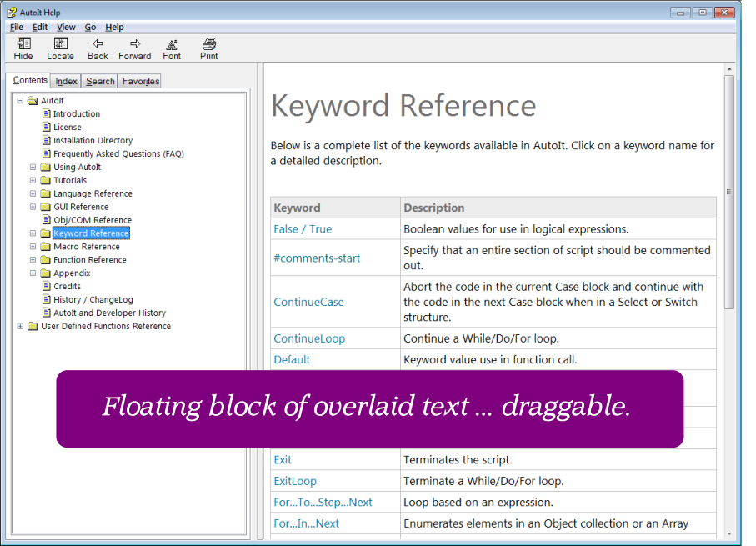Screen dimensions: 756x546
Task: Open the ExitLoop keyword link
Action: [x=295, y=481]
